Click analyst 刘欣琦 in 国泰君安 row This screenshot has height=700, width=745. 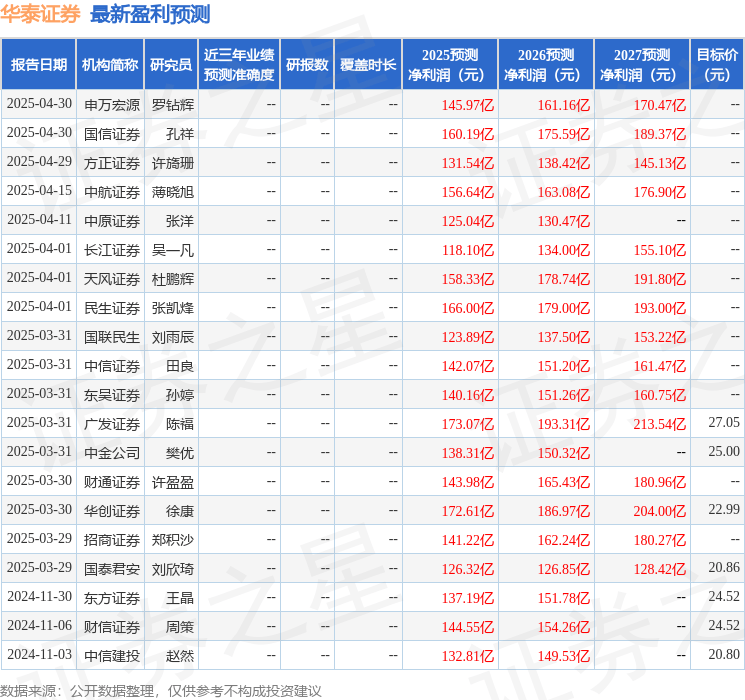pyautogui.click(x=173, y=568)
